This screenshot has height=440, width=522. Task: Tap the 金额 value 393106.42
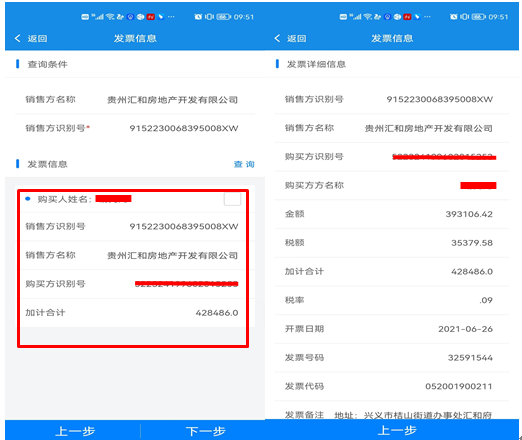pos(469,214)
